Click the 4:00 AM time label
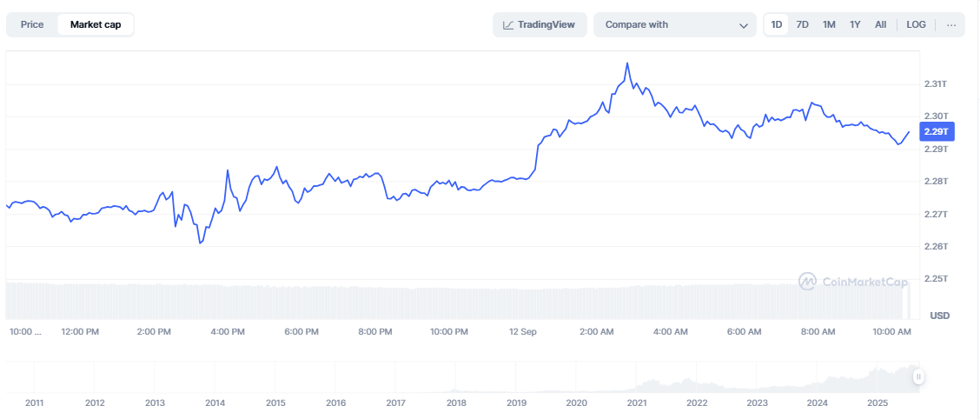980x419 pixels. point(670,331)
